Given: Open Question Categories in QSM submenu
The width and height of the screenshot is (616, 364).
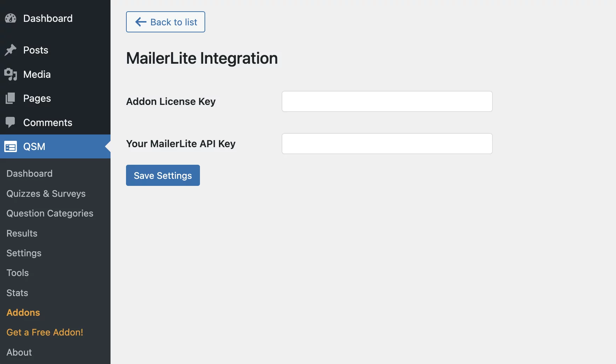Looking at the screenshot, I should coord(50,213).
